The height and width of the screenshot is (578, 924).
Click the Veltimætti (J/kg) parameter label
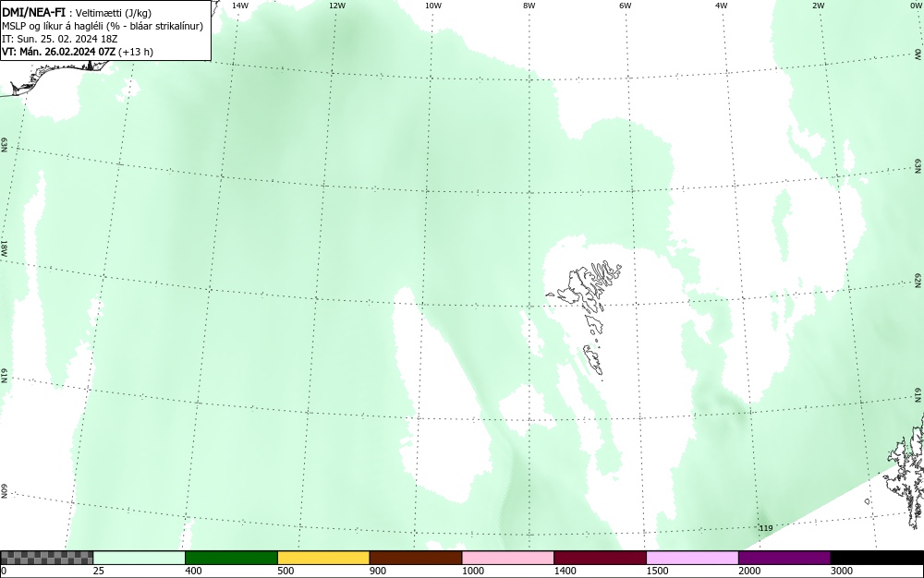[x=112, y=14]
